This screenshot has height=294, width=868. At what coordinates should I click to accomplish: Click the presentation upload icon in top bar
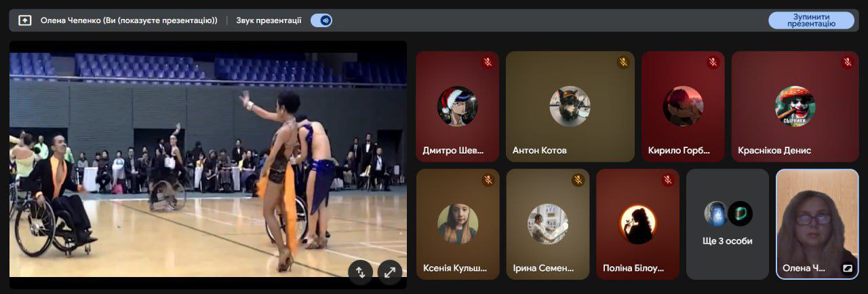point(24,20)
